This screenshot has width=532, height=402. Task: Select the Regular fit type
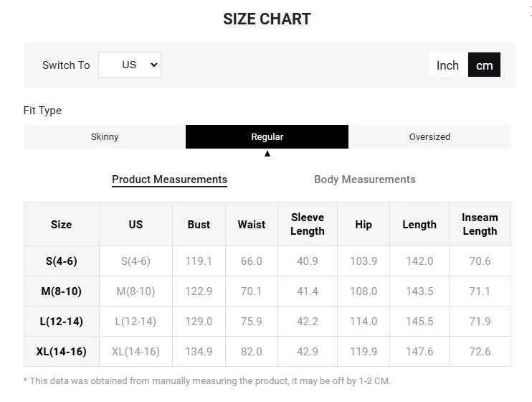267,136
